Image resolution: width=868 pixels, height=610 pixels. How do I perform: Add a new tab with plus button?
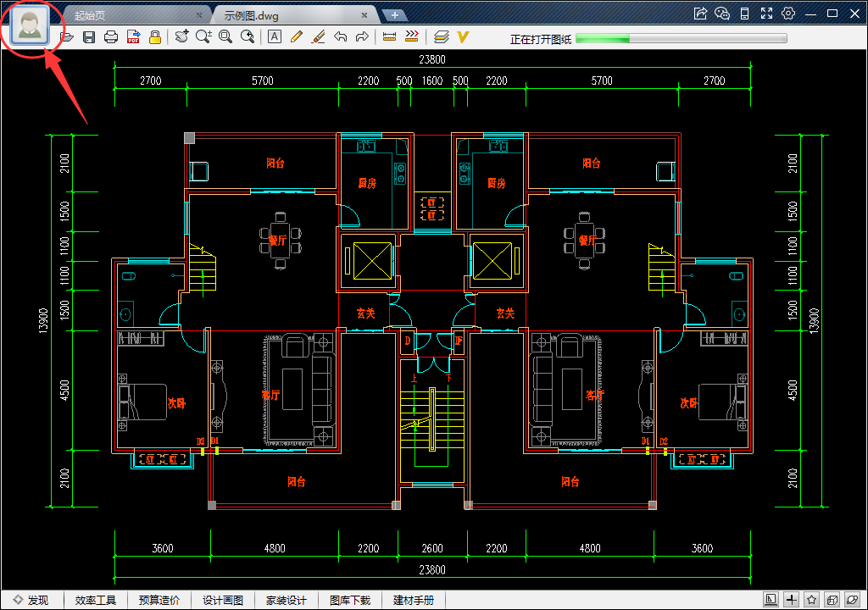tap(393, 15)
